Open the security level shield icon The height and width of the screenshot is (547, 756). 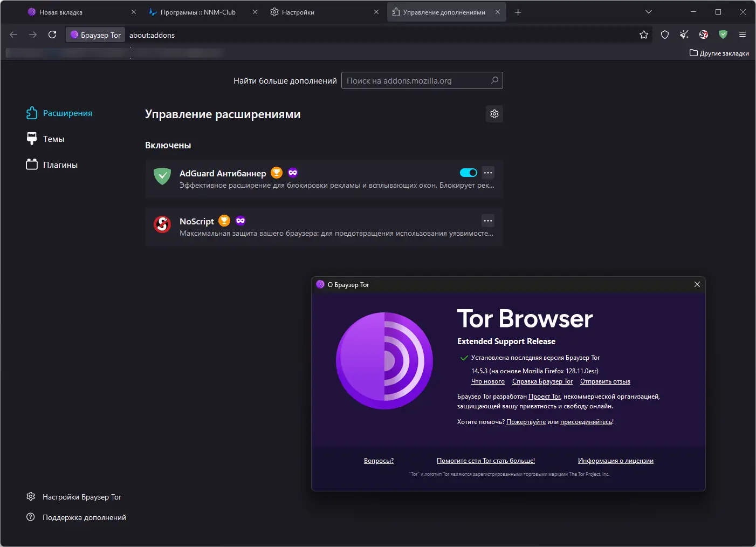[x=665, y=35]
